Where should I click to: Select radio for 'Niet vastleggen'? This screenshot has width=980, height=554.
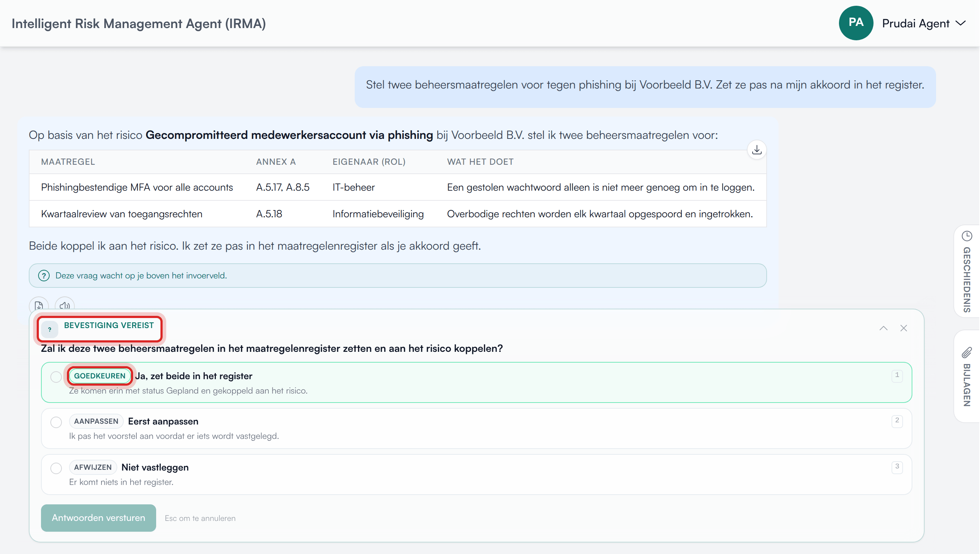pyautogui.click(x=56, y=468)
